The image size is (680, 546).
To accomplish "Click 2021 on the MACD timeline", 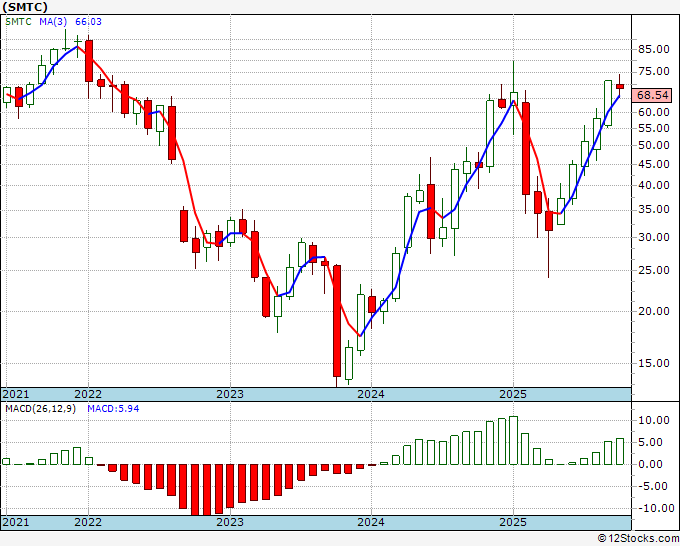I will pyautogui.click(x=16, y=522).
